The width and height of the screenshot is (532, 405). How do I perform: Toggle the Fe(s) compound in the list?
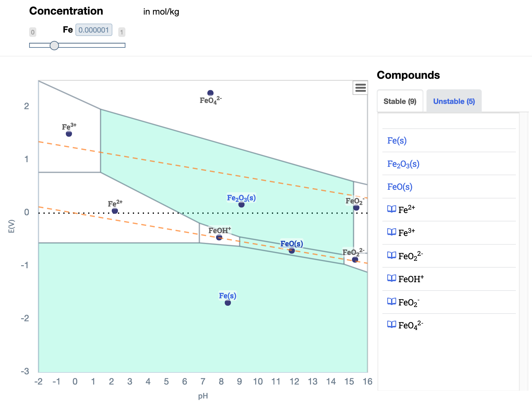(396, 140)
